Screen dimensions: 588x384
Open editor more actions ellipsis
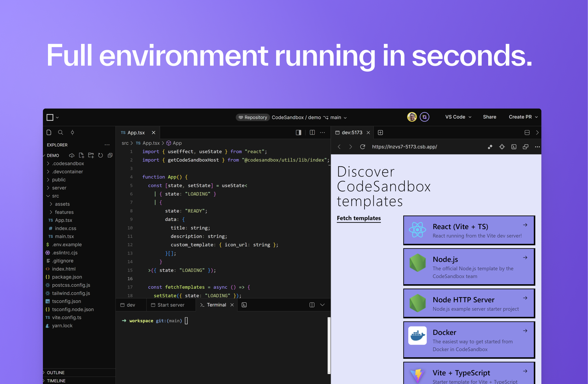point(322,132)
